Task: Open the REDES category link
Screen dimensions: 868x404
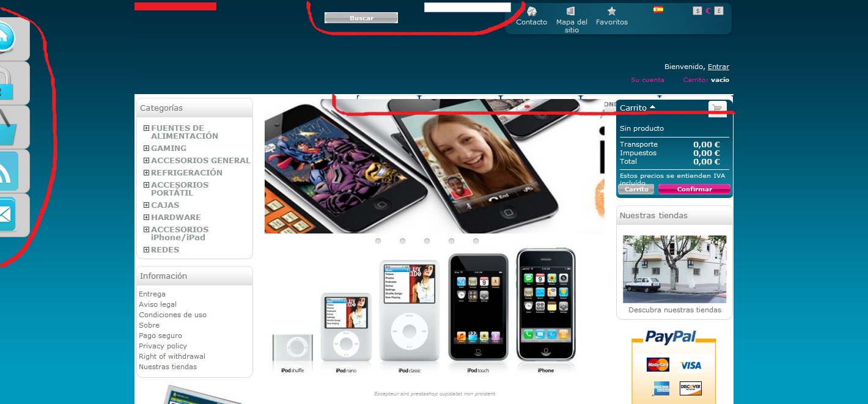Action: point(165,249)
